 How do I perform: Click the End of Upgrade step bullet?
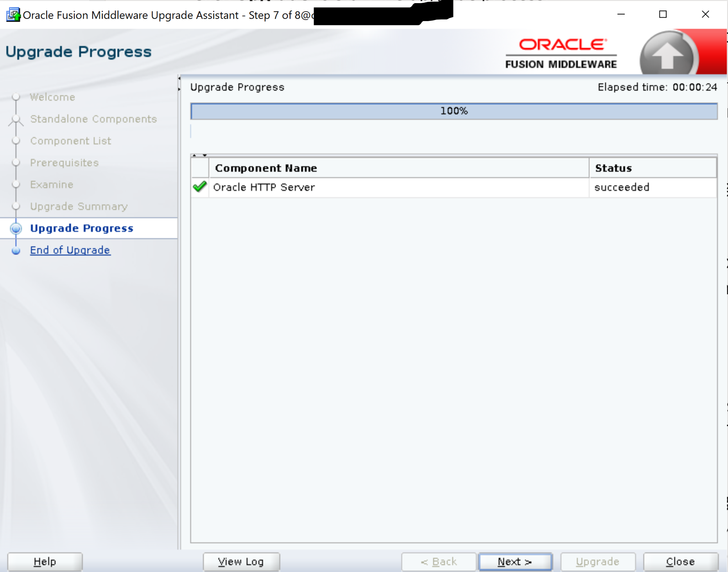[x=16, y=250]
